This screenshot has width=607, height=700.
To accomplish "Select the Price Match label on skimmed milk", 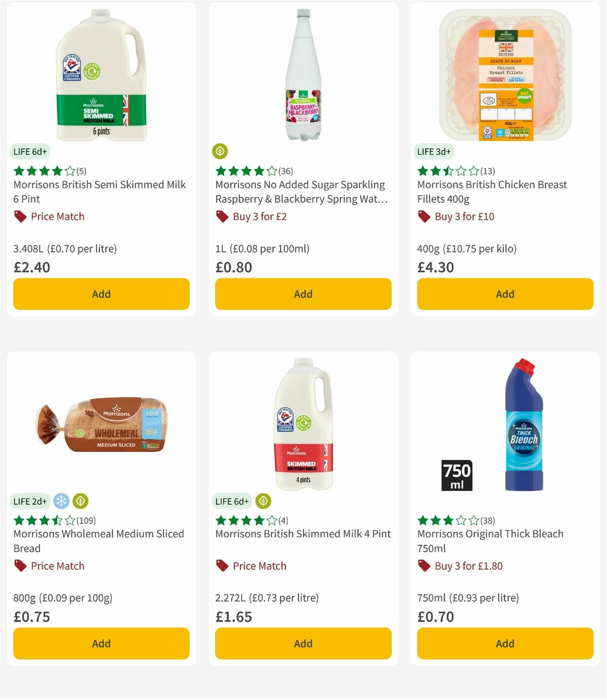I will point(259,566).
